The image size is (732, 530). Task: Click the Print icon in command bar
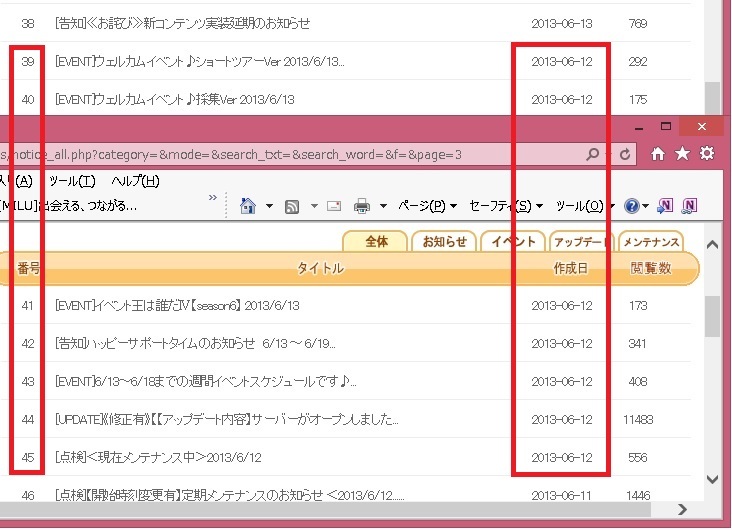[x=362, y=206]
